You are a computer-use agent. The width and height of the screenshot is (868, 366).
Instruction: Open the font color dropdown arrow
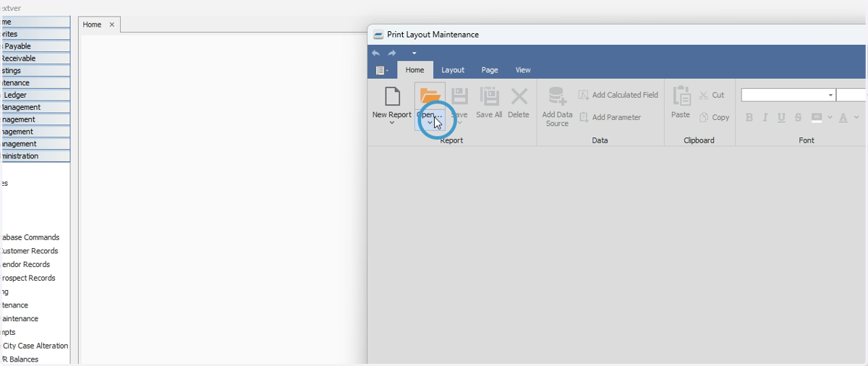856,117
